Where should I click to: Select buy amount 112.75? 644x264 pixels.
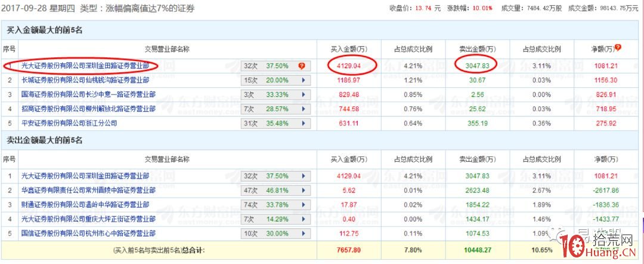[349, 234]
